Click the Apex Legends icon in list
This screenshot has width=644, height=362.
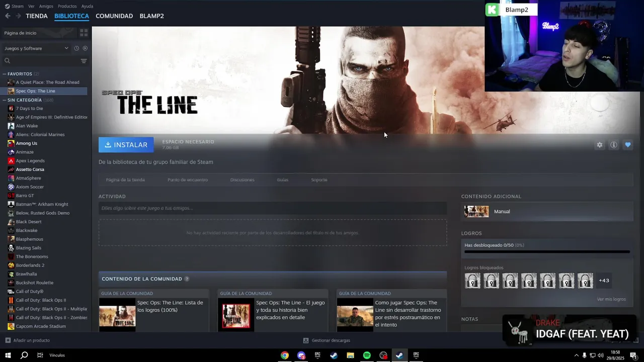tap(11, 161)
